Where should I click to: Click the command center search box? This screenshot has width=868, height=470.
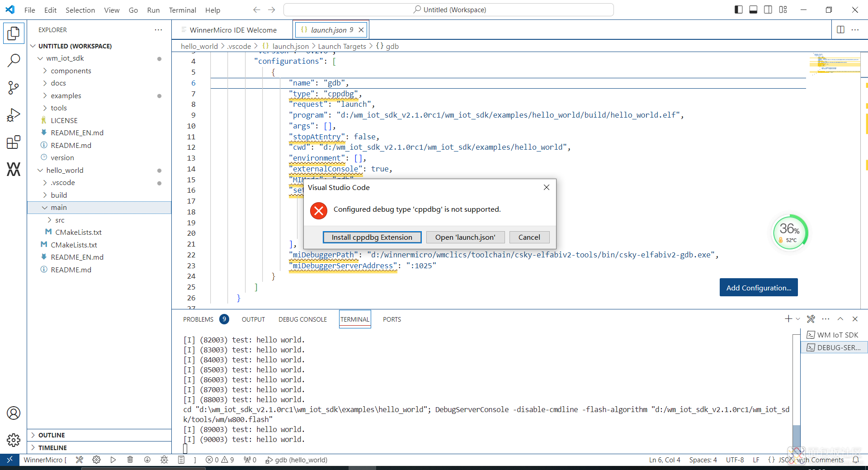448,9
